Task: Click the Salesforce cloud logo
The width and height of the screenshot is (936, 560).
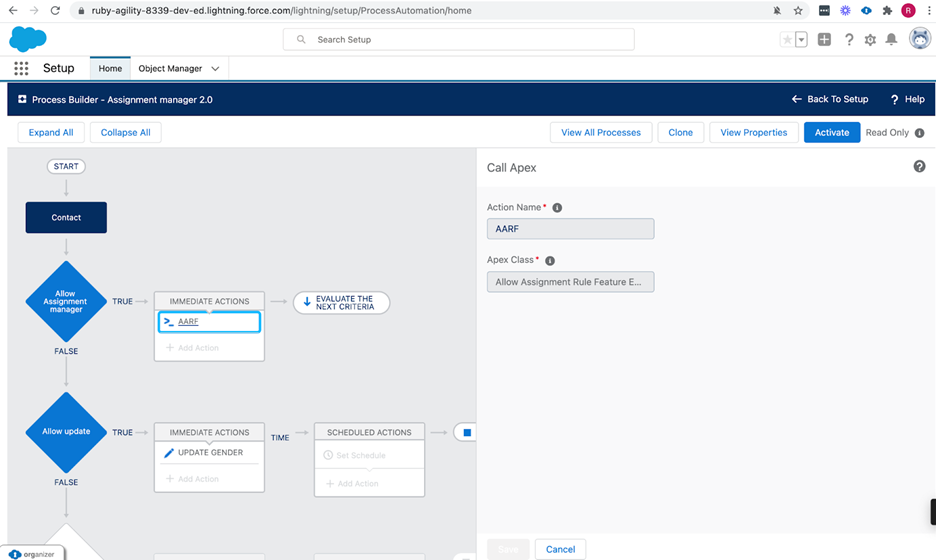Action: point(27,39)
